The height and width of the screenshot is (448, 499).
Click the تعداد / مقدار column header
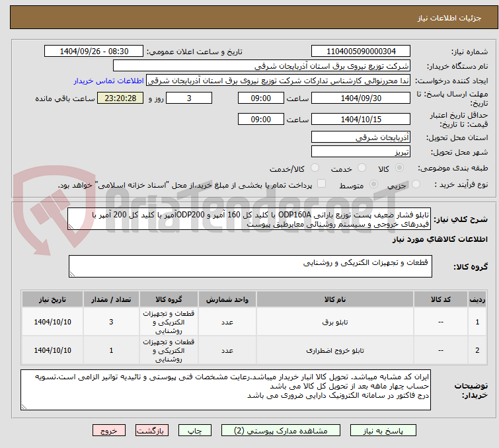point(111,299)
